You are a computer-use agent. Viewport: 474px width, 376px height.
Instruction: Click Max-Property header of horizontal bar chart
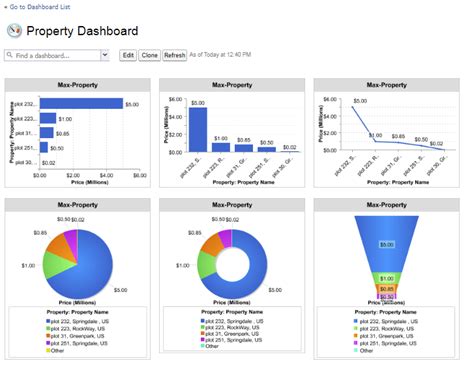pyautogui.click(x=78, y=85)
